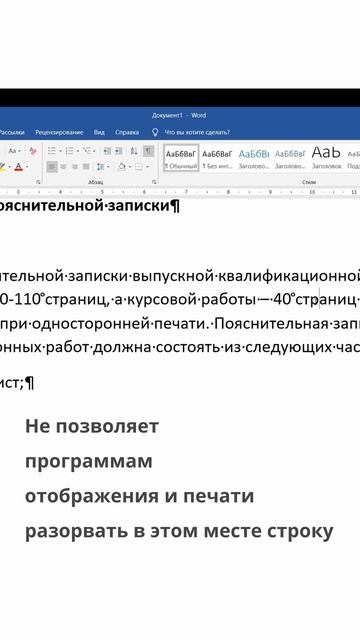The height and width of the screenshot is (640, 360).
Task: Open the Справка ribbon tab
Action: tap(127, 132)
